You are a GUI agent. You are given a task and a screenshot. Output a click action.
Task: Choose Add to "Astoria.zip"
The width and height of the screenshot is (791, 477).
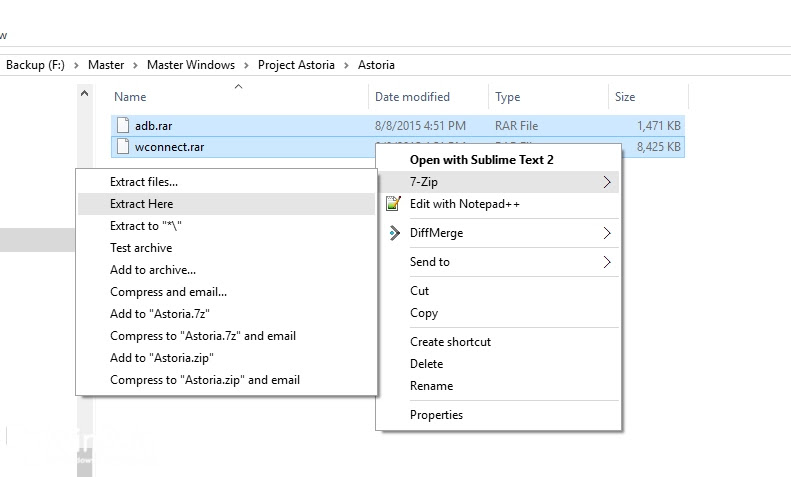point(226,358)
